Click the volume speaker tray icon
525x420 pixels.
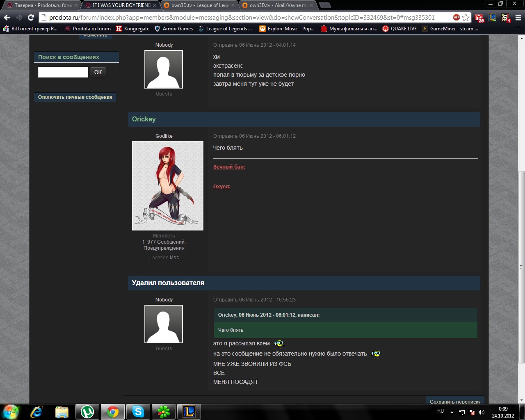[482, 412]
